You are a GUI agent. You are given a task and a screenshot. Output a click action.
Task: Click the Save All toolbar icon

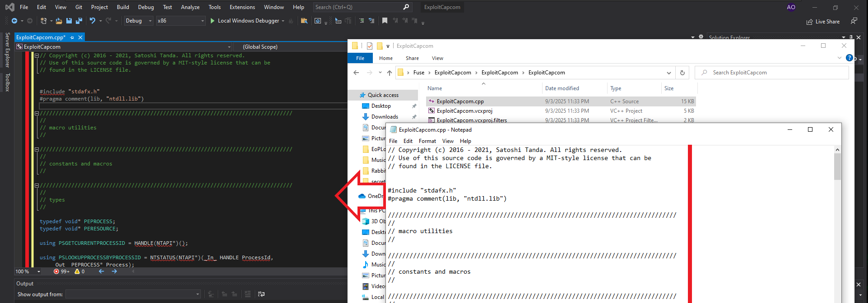[x=79, y=21]
